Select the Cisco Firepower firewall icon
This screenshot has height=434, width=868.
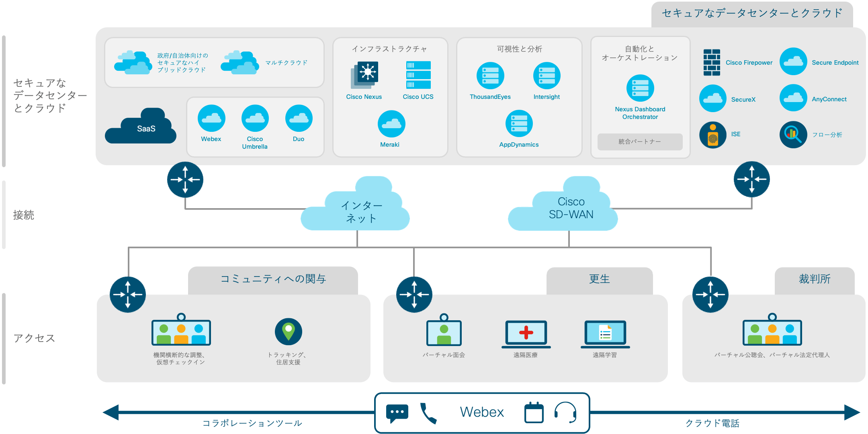click(712, 62)
